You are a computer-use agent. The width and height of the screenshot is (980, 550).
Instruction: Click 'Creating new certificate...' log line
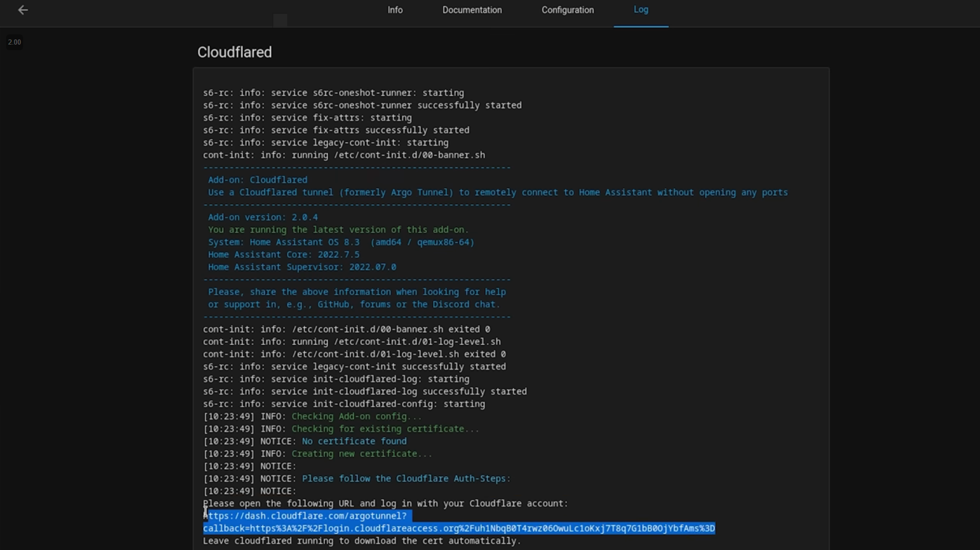tap(317, 454)
